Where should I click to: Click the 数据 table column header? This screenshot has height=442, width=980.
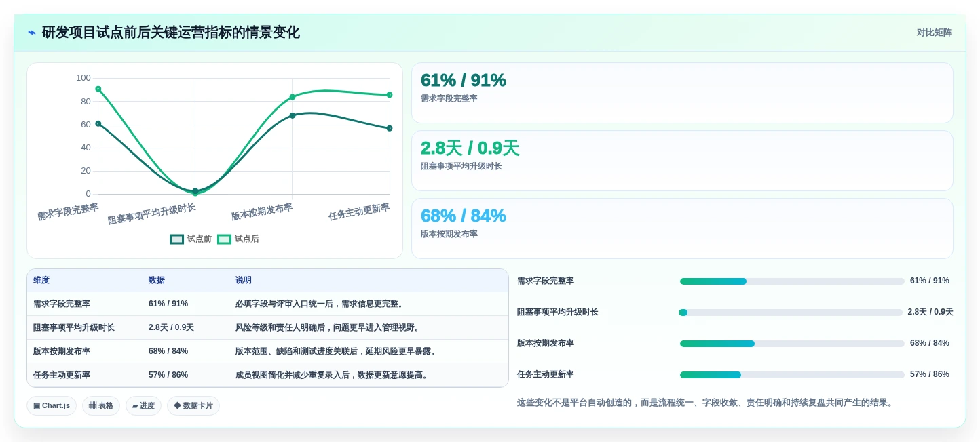[x=157, y=281]
